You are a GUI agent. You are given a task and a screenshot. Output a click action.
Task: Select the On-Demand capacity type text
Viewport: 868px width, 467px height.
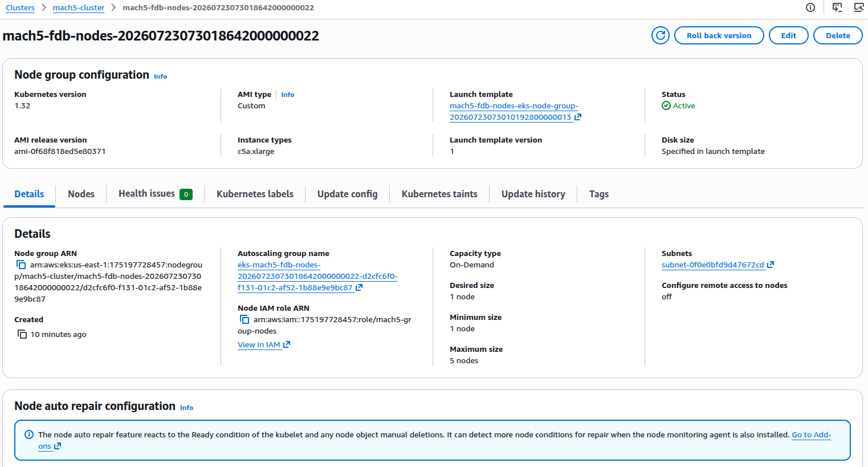tap(472, 265)
